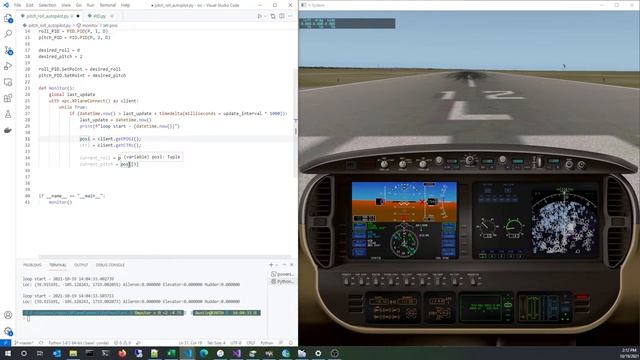This screenshot has width=640, height=360.
Task: Select Python interpreter in status bar
Action: point(78,343)
